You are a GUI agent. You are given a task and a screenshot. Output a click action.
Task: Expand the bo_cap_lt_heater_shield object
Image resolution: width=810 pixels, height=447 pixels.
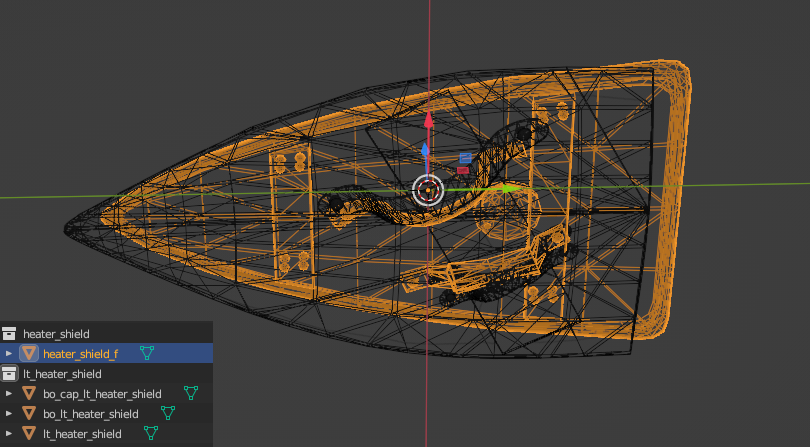pyautogui.click(x=9, y=394)
